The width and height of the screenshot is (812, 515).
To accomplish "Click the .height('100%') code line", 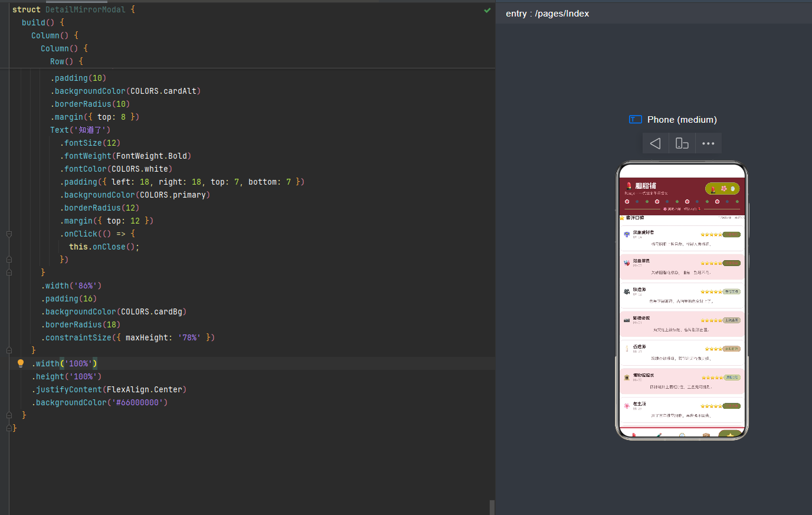I will pos(67,376).
